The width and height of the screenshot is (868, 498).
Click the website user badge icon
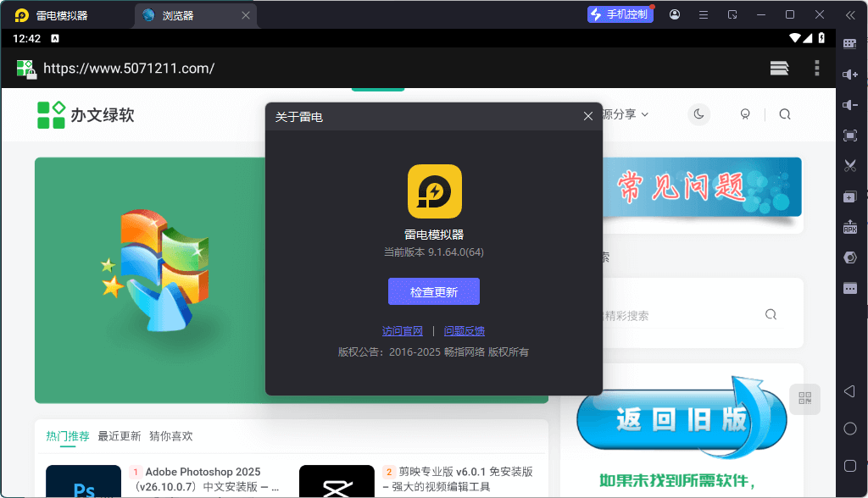(x=745, y=114)
